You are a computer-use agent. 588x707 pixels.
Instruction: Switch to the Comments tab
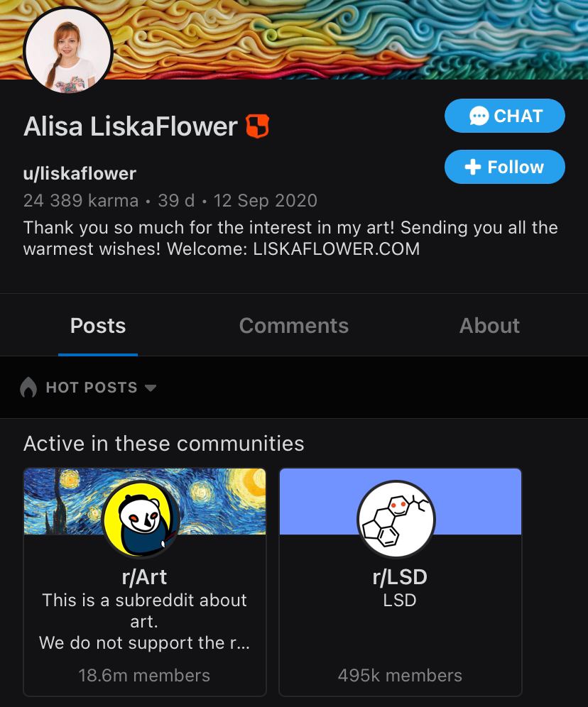[293, 326]
